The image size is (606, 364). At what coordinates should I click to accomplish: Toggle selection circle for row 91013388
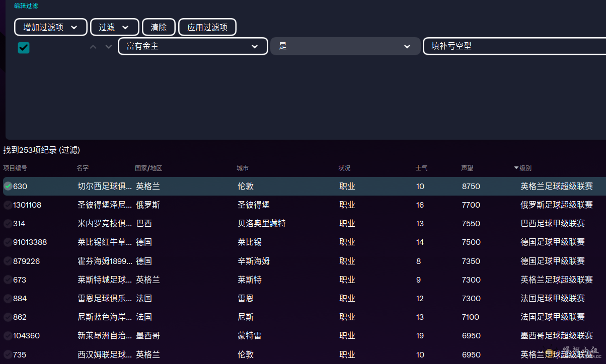8,242
